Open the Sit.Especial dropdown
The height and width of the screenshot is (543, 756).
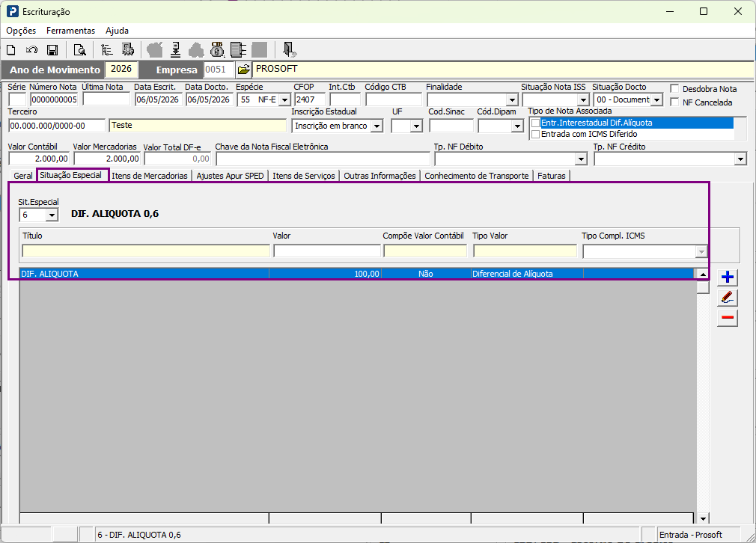point(52,215)
